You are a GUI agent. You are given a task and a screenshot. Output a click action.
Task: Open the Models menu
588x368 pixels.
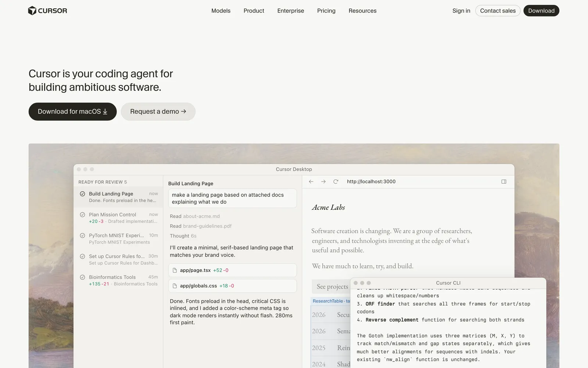(x=221, y=11)
